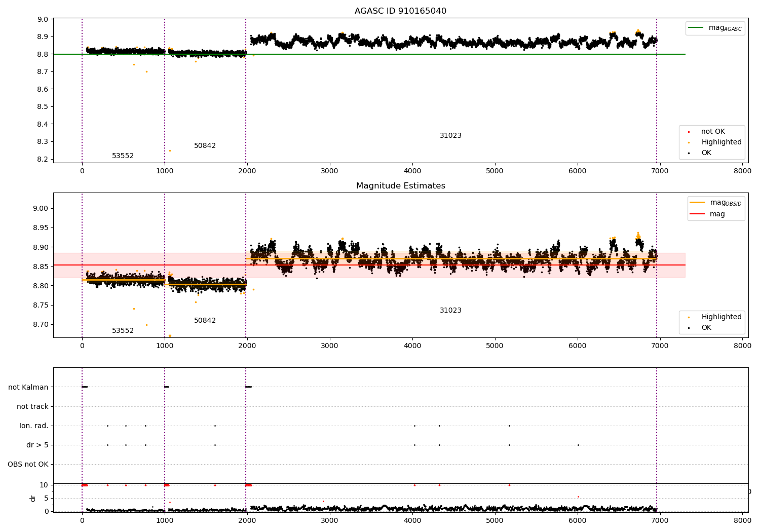Image resolution: width=760 pixels, height=532 pixels.
Task: Click y-axis tick "8.5" on the AGASC plot
Action: (43, 107)
